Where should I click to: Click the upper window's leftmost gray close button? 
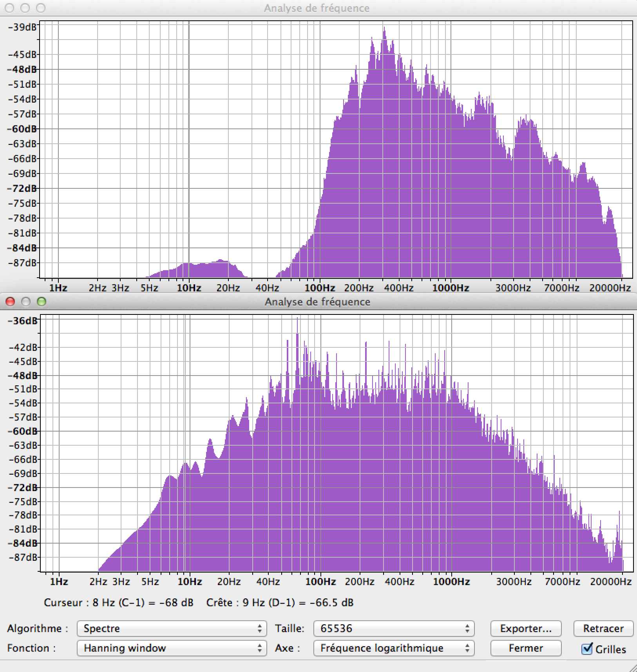pyautogui.click(x=9, y=8)
